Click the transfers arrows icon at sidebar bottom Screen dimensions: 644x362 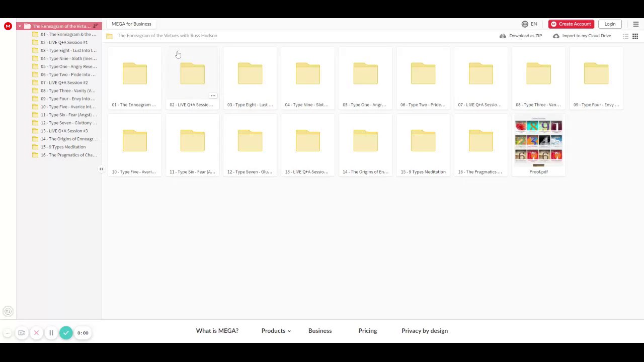pos(8,312)
